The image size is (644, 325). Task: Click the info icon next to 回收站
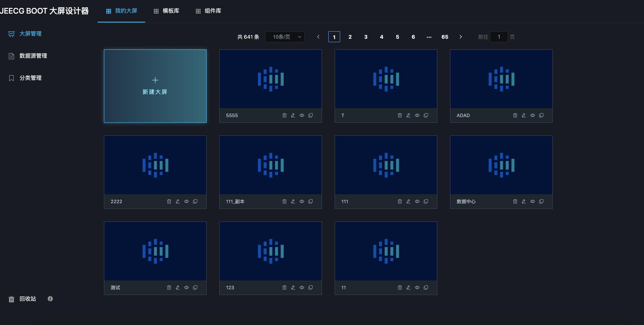pyautogui.click(x=50, y=299)
